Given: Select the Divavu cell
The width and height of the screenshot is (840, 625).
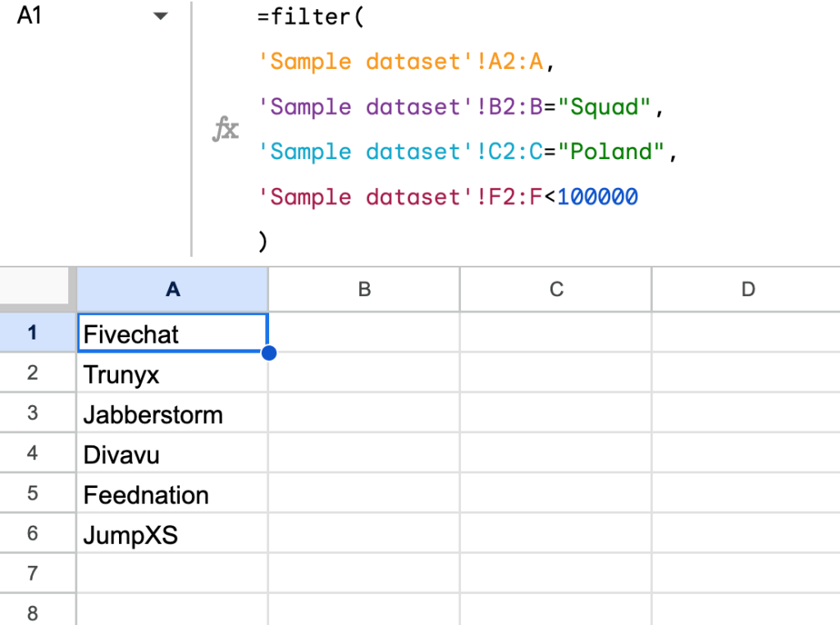Looking at the screenshot, I should [x=172, y=454].
